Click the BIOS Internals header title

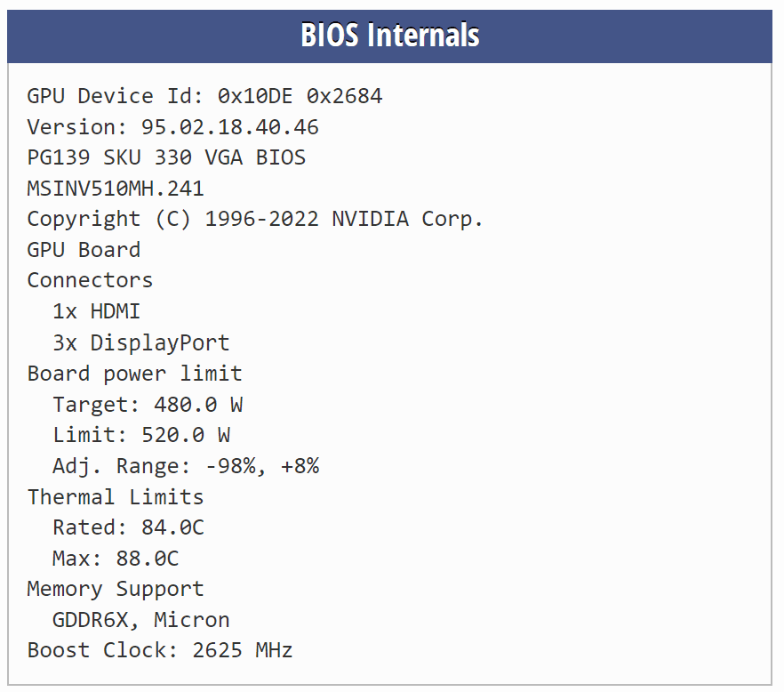(390, 35)
